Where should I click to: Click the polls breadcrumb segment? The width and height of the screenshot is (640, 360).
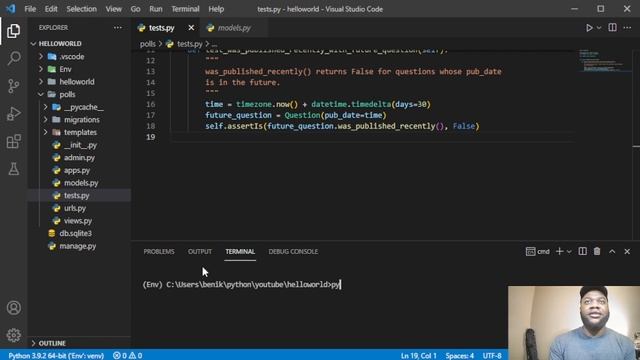tap(147, 44)
